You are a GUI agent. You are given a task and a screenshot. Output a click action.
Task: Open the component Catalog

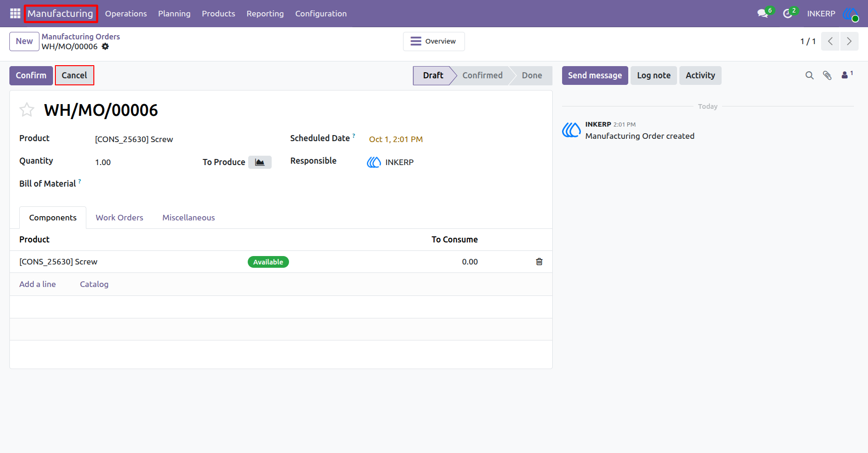pos(94,284)
